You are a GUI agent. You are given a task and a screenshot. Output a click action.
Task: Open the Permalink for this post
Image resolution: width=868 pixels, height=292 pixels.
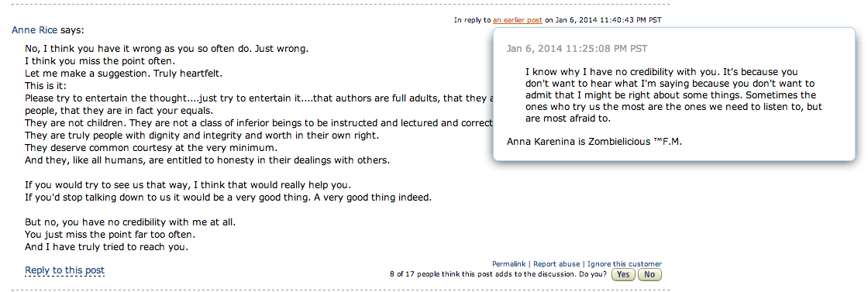508,264
